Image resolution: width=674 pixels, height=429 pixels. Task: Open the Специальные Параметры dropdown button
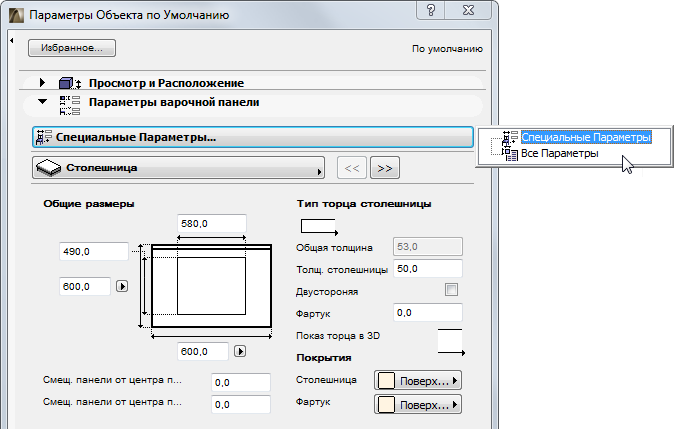(253, 137)
